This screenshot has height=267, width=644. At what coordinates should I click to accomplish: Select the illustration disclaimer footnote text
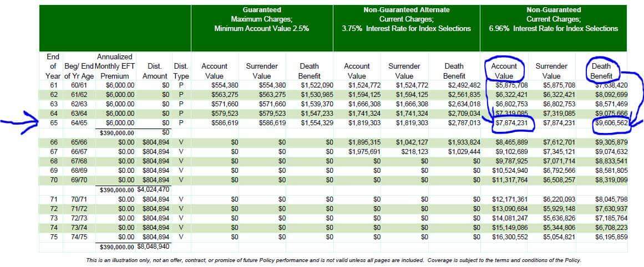333,260
